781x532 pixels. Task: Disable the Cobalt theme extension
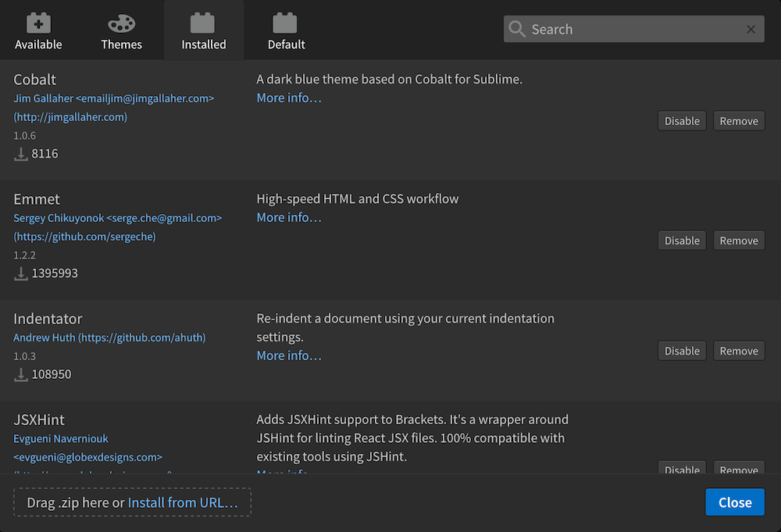tap(682, 121)
